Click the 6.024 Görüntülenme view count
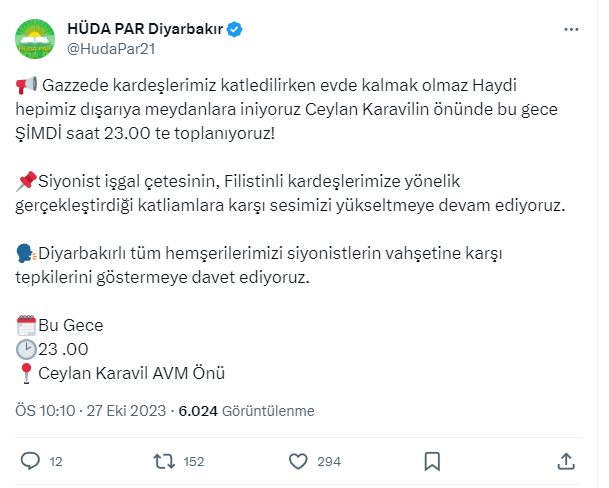Image resolution: width=609 pixels, height=488 pixels. 246,410
